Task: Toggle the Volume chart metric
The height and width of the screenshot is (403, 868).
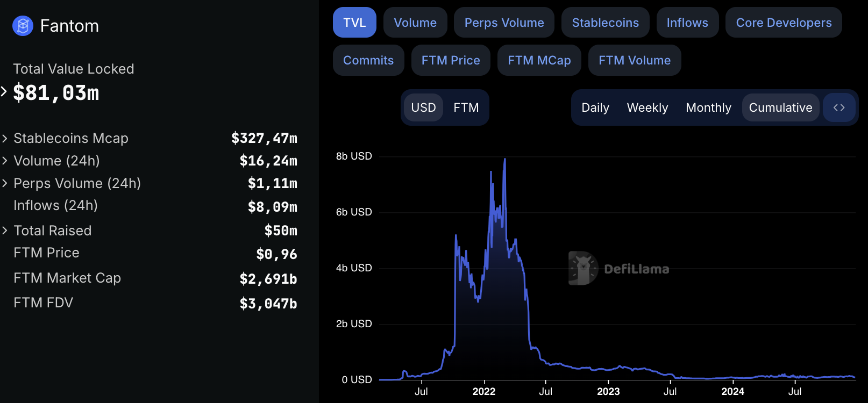Action: click(x=415, y=23)
